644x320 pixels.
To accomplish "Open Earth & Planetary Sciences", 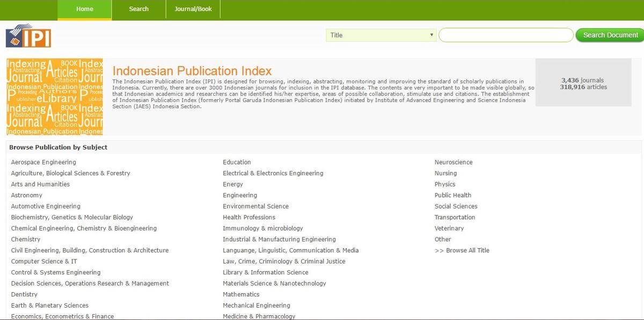I will [x=50, y=306].
